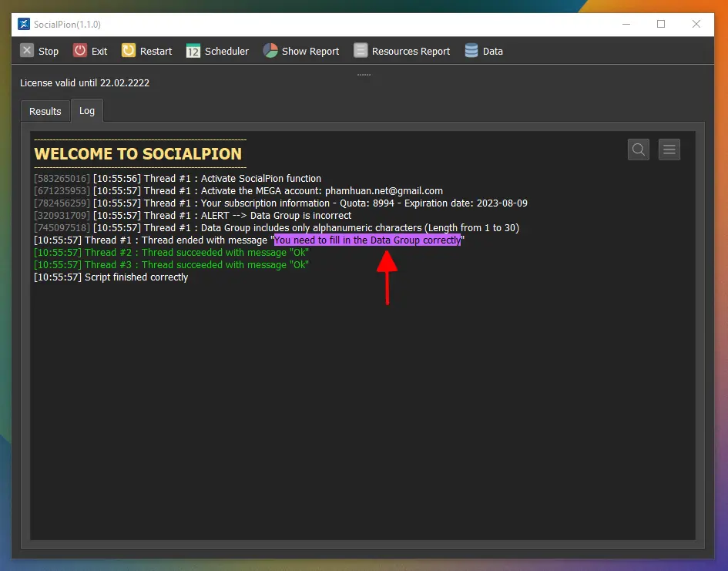Click the Script finished correctly line

click(111, 277)
